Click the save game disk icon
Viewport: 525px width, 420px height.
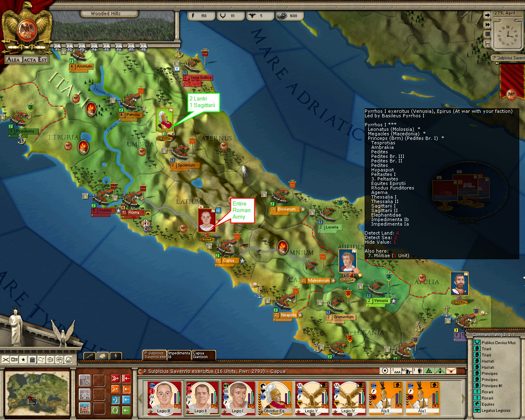pos(487,43)
